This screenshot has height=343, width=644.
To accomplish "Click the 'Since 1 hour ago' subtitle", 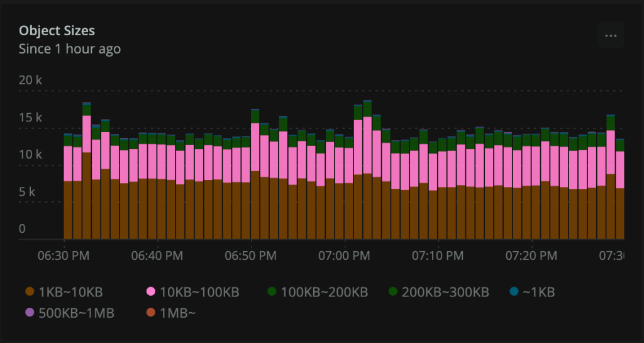I will (69, 48).
